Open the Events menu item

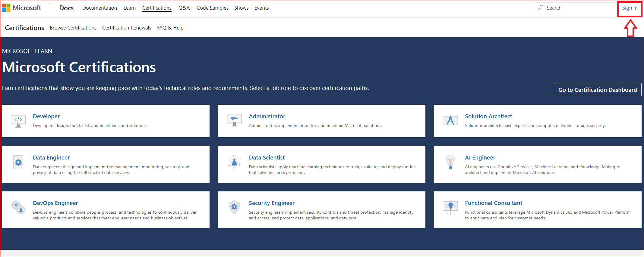pos(261,8)
